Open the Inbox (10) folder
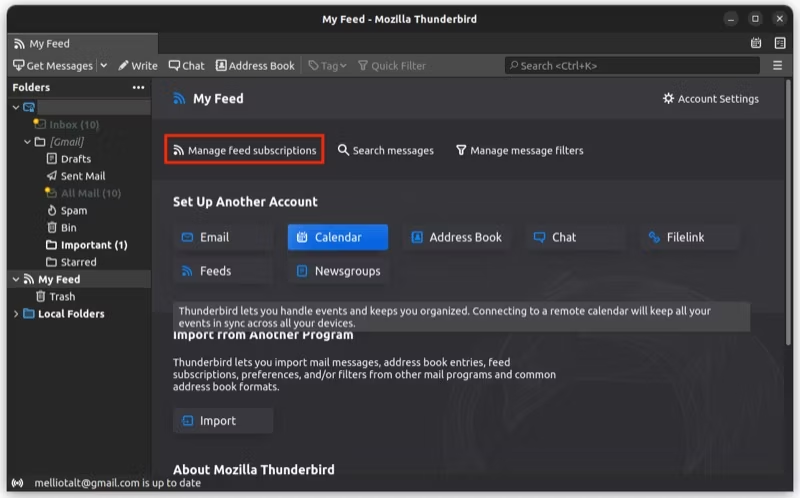The width and height of the screenshot is (800, 498). point(66,124)
